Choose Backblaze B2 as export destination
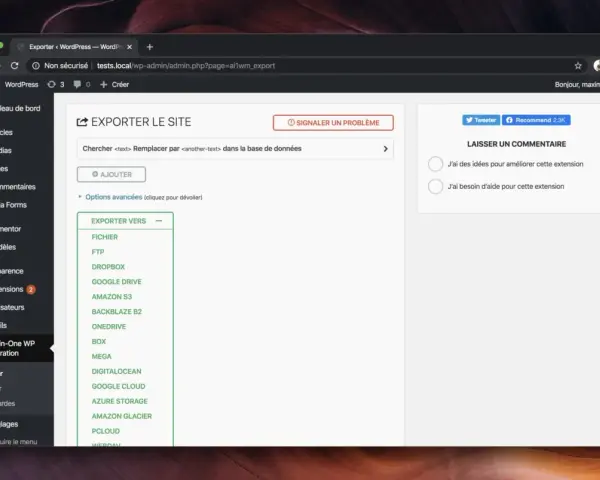This screenshot has width=600, height=480. tap(116, 312)
